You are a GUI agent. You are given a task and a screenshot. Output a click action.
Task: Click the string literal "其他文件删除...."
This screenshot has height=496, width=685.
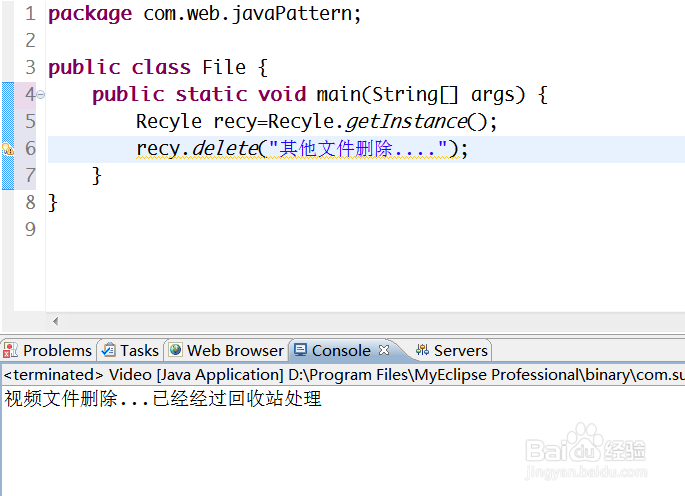coord(358,149)
